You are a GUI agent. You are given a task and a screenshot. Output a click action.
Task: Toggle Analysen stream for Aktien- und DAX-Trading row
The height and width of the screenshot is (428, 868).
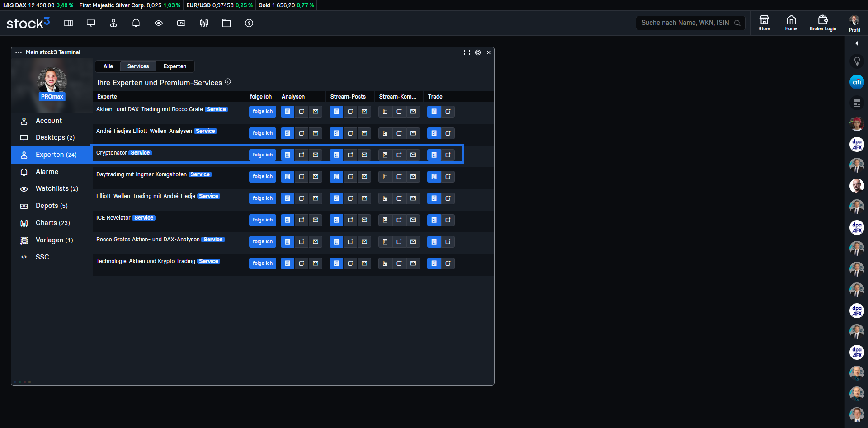(288, 112)
